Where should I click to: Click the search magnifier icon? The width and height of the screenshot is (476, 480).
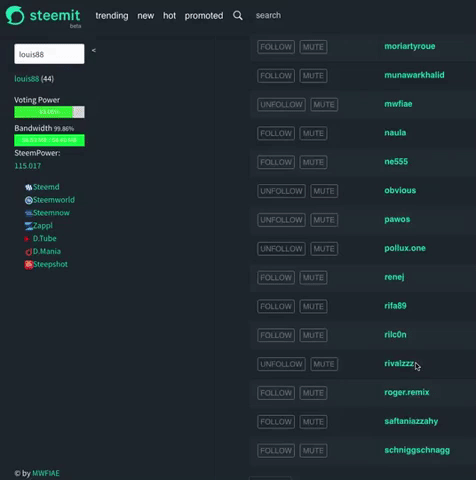click(x=238, y=15)
